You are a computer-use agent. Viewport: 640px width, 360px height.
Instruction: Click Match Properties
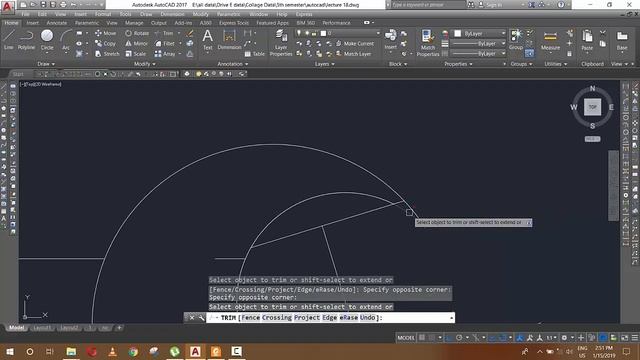(428, 43)
